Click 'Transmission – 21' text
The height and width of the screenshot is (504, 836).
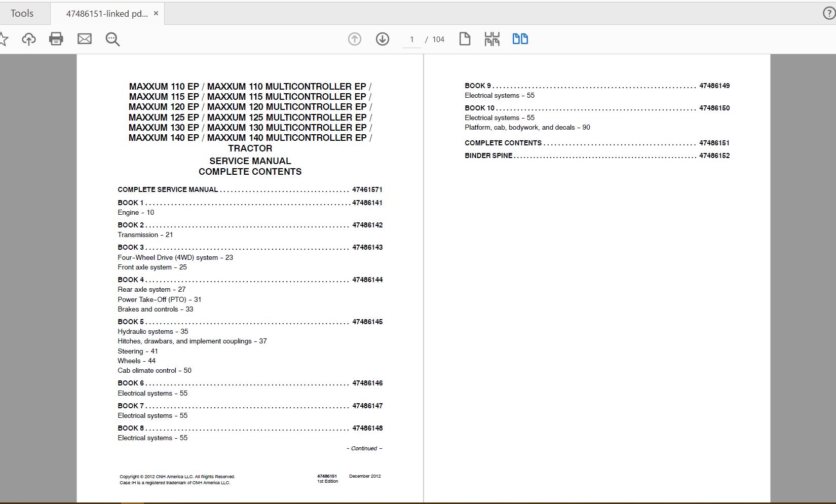tap(145, 235)
